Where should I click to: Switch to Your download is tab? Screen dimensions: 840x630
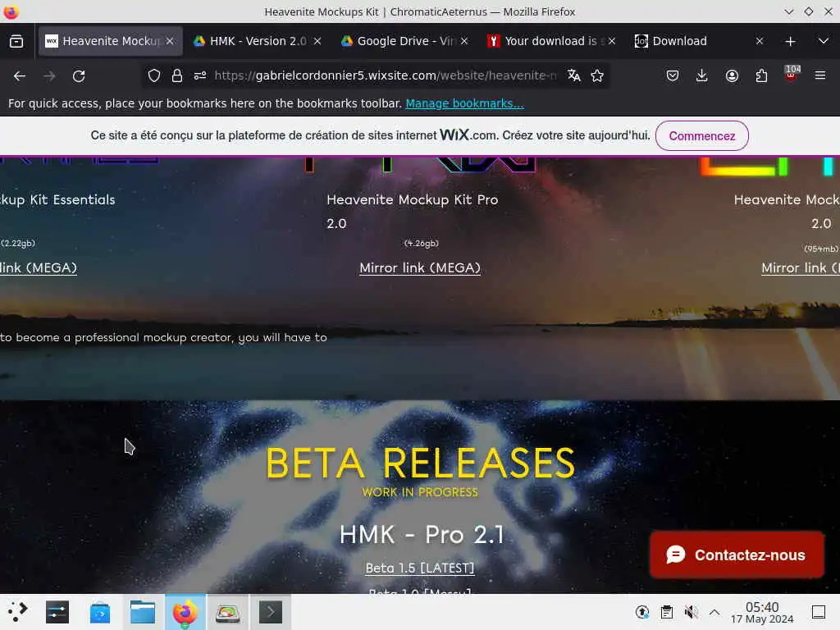pos(552,41)
